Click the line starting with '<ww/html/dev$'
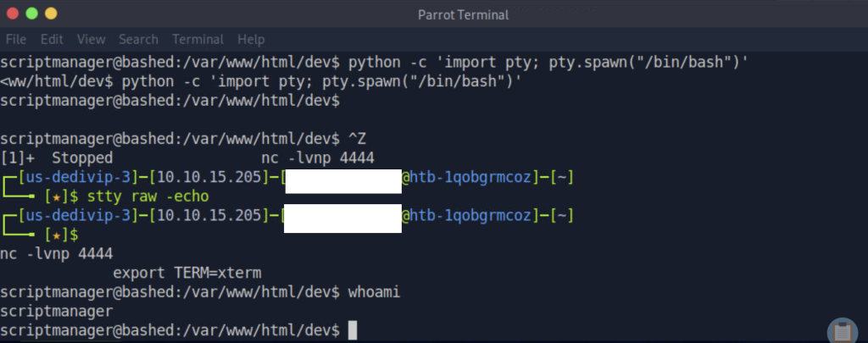 tap(261, 82)
